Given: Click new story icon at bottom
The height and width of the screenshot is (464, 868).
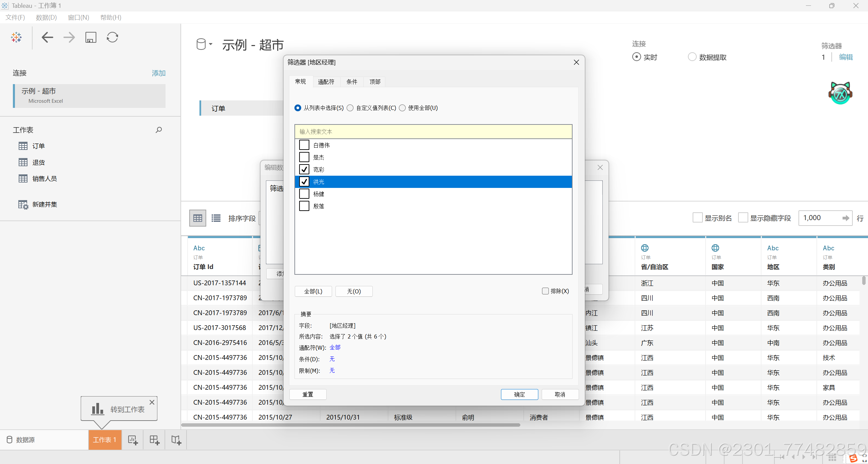Looking at the screenshot, I should (x=176, y=440).
